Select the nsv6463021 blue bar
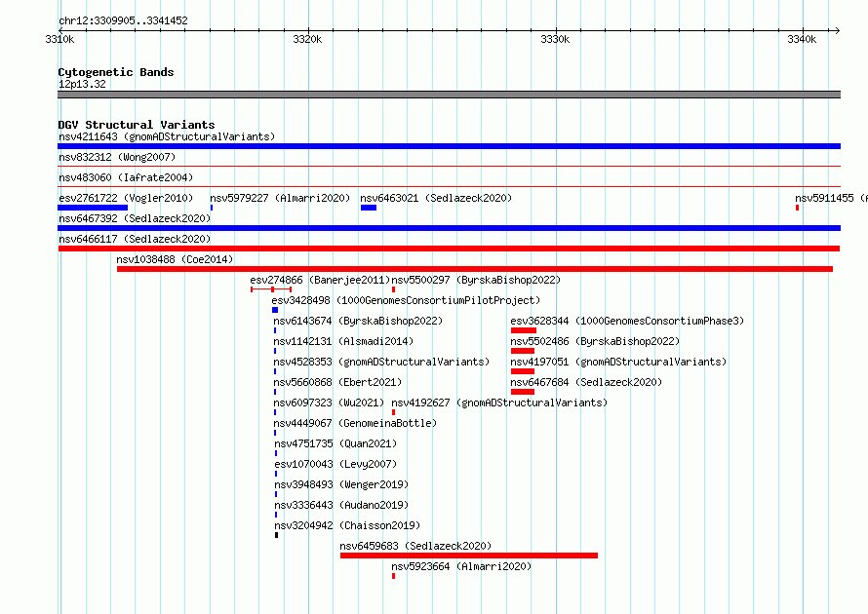The height and width of the screenshot is (614, 868). 369,208
